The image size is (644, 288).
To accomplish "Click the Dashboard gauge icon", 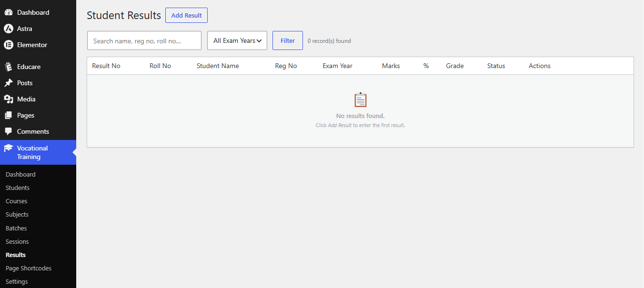I will pos(8,12).
